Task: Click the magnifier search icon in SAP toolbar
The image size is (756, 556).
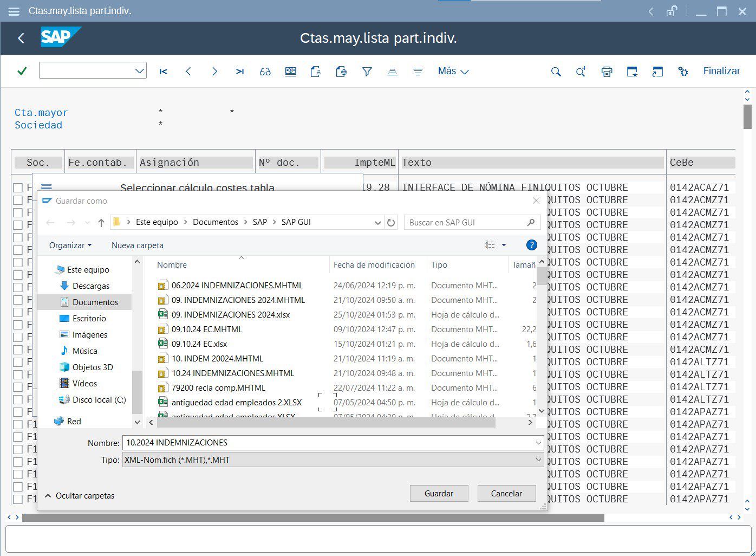Action: tap(556, 72)
